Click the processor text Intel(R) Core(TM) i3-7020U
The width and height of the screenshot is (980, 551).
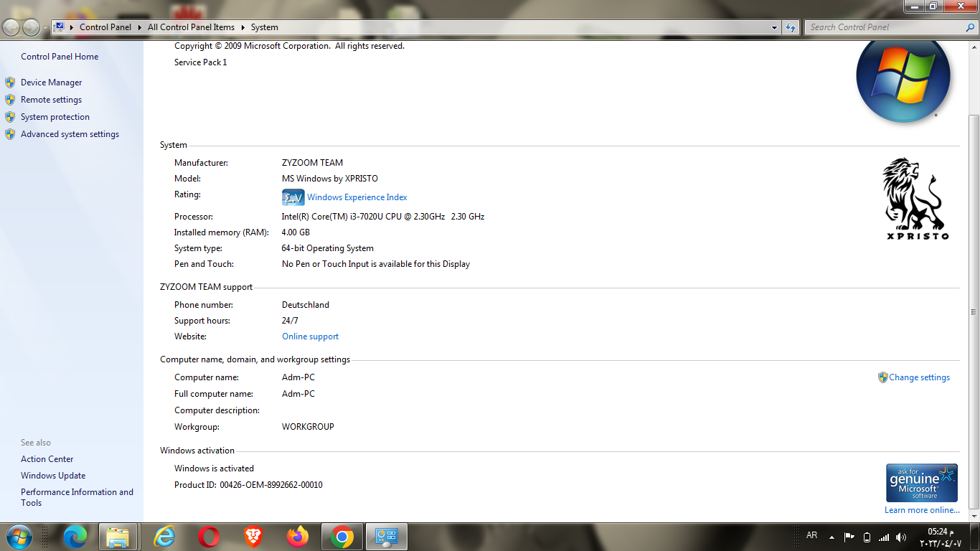pyautogui.click(x=383, y=217)
